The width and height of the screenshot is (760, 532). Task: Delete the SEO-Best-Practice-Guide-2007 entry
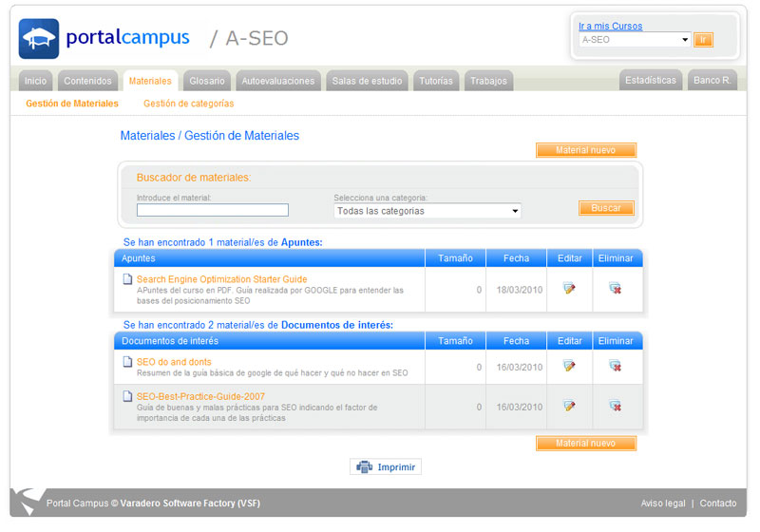(x=615, y=407)
